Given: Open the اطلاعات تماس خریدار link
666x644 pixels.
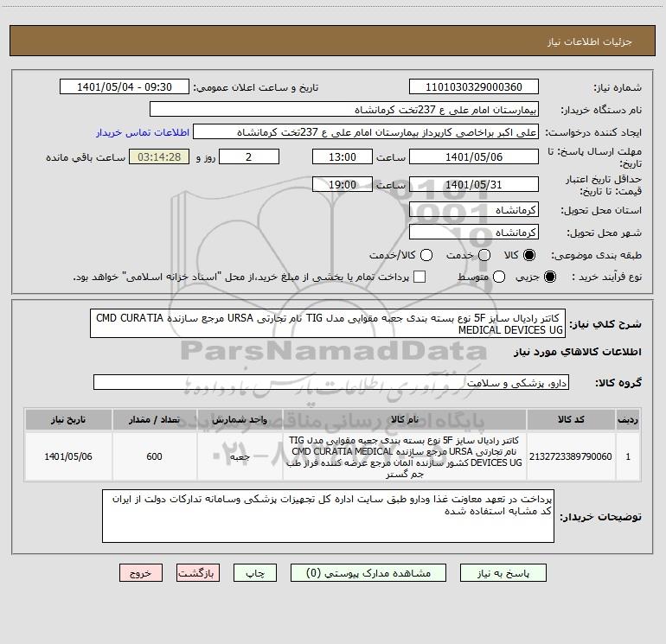Looking at the screenshot, I should coord(143,132).
